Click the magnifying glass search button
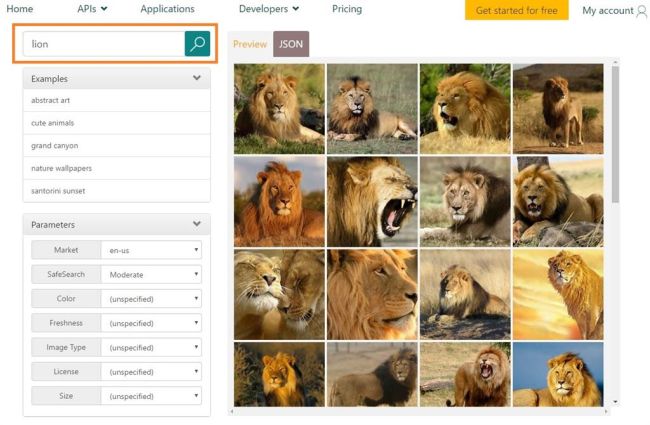Image resolution: width=650 pixels, height=425 pixels. [x=197, y=44]
